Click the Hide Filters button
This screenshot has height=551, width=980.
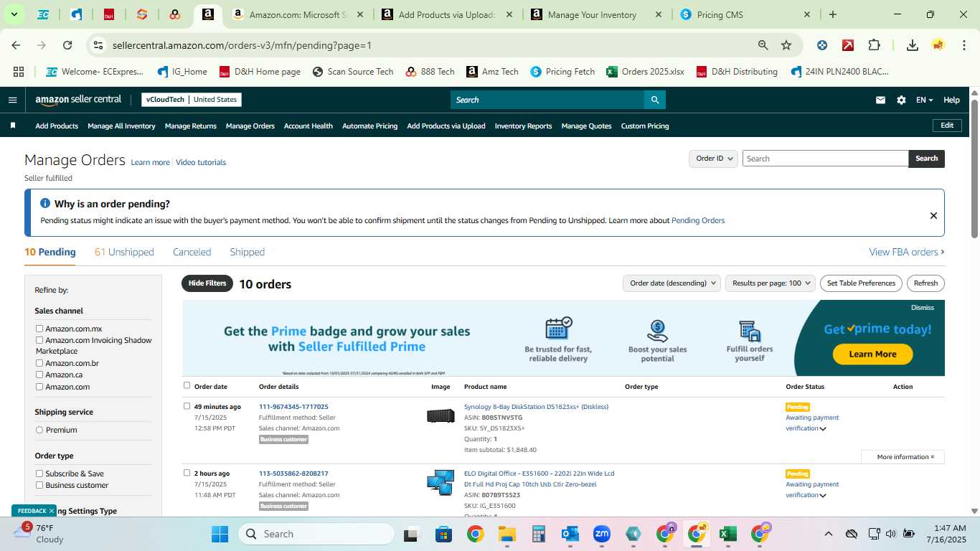pyautogui.click(x=207, y=283)
